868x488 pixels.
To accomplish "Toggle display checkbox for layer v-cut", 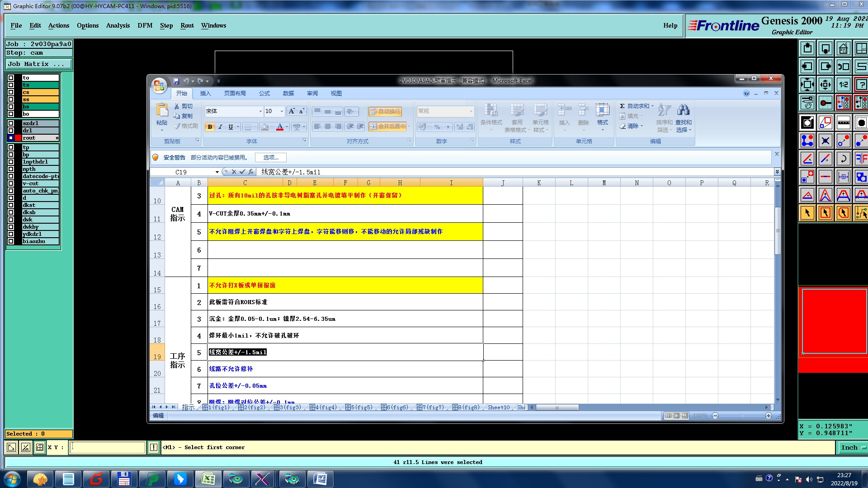I will coord(11,183).
